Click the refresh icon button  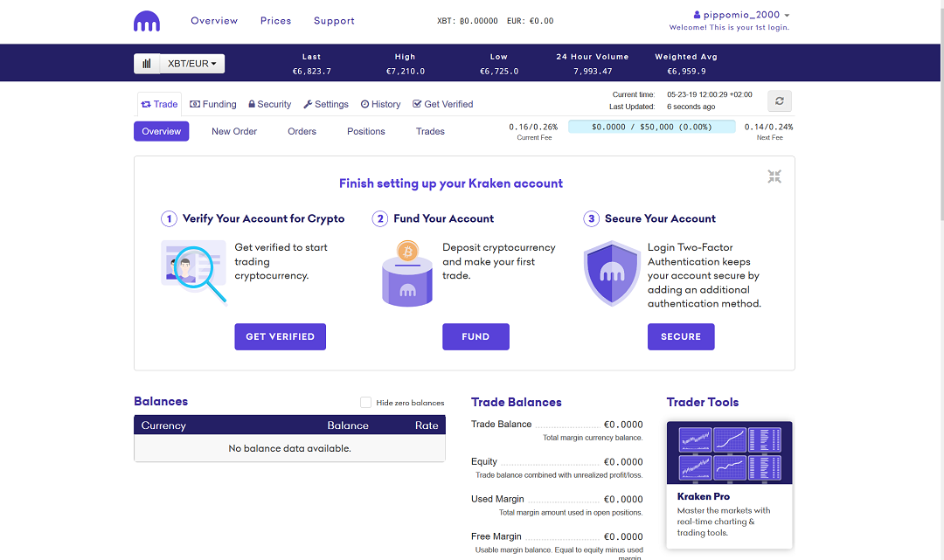pyautogui.click(x=780, y=101)
